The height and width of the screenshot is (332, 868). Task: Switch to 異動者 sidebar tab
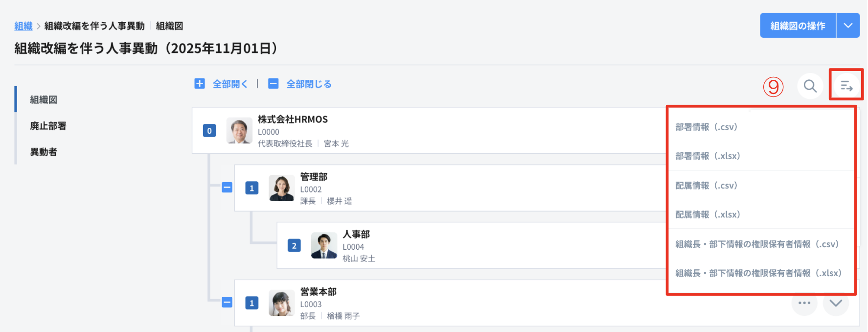click(x=44, y=152)
